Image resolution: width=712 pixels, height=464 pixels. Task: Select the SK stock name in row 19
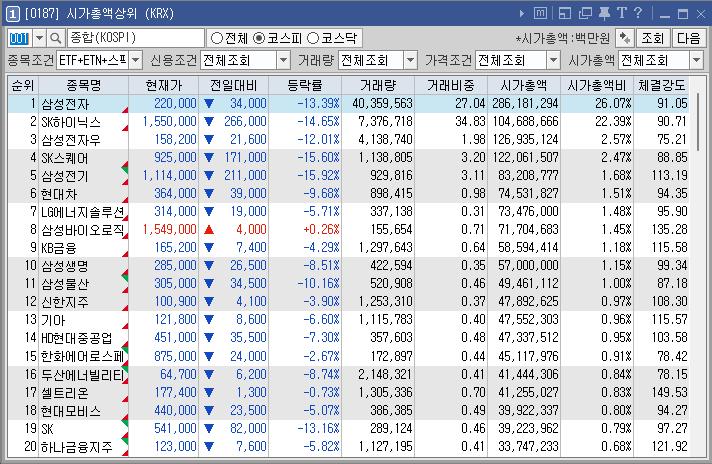point(47,429)
